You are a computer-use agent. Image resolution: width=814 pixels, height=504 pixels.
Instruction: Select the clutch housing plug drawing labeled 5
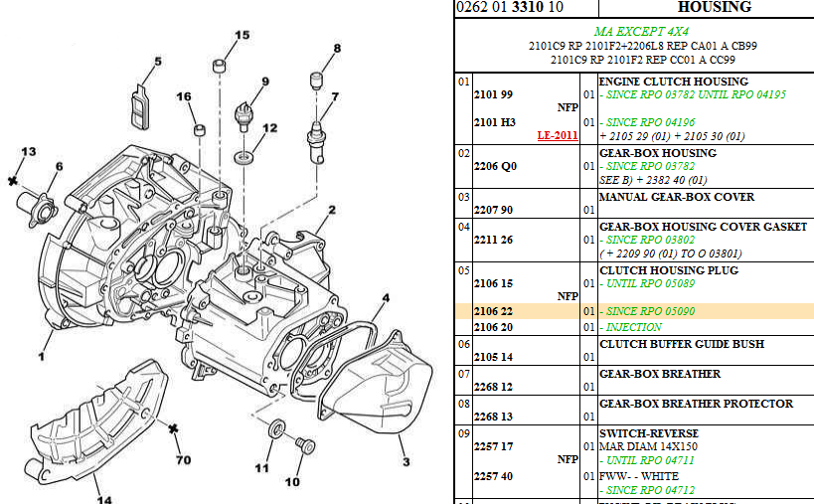click(x=140, y=100)
